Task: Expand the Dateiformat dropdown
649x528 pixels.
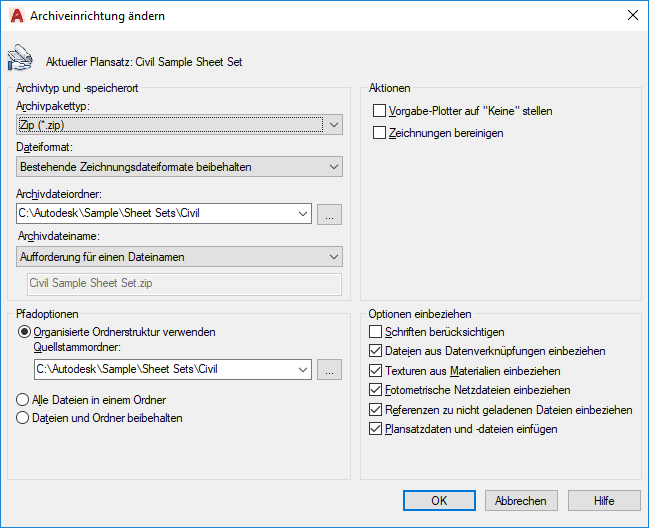Action: click(x=333, y=166)
